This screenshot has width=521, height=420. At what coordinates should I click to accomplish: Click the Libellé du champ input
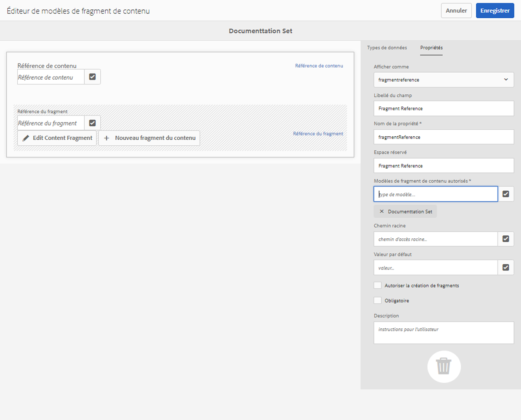point(444,109)
